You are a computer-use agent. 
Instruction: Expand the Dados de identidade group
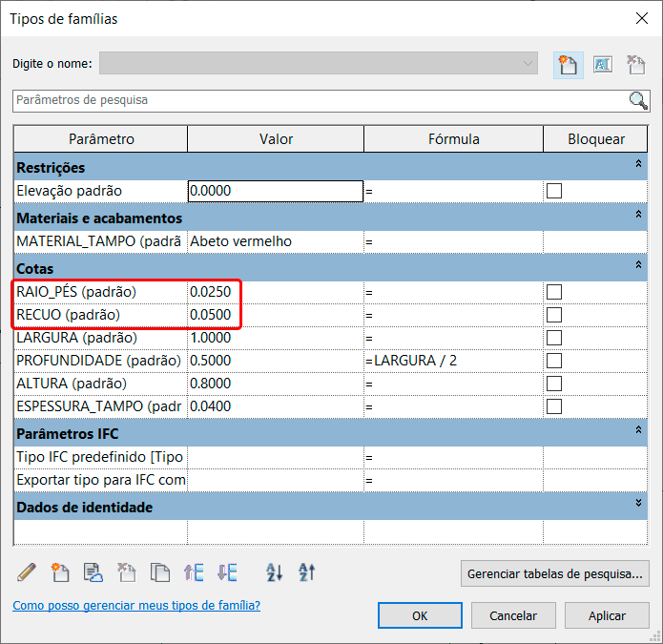pos(638,503)
